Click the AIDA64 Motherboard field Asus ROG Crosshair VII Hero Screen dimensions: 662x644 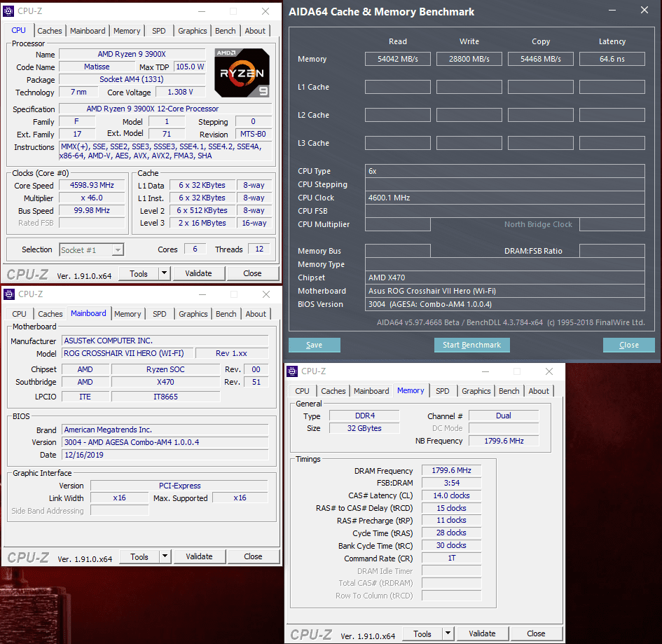tap(504, 291)
